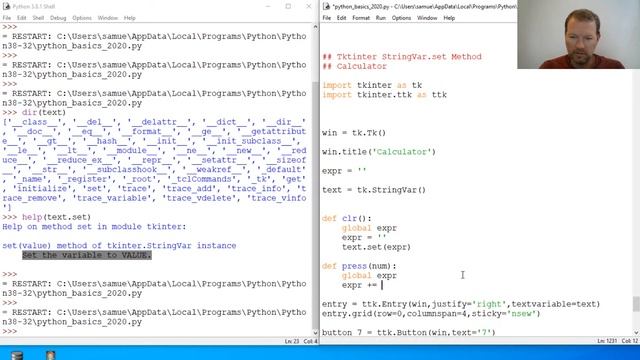This screenshot has height=360, width=640.
Task: Click scroll-down arrow in editor scrollbar
Action: (636, 333)
